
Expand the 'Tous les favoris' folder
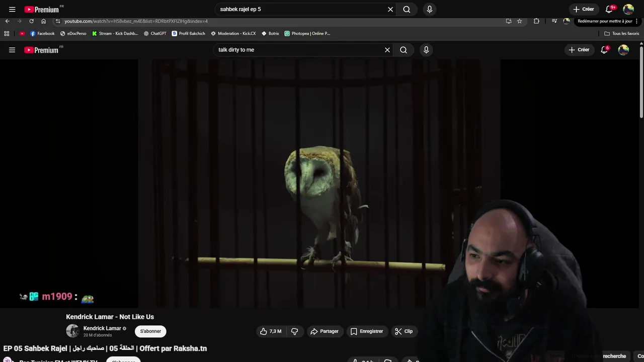pos(622,34)
